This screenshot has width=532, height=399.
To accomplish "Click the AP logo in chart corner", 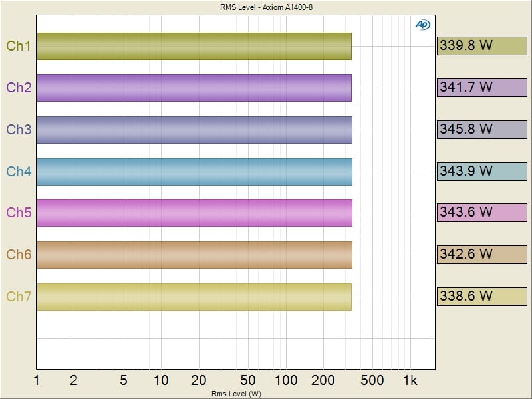I will 422,24.
